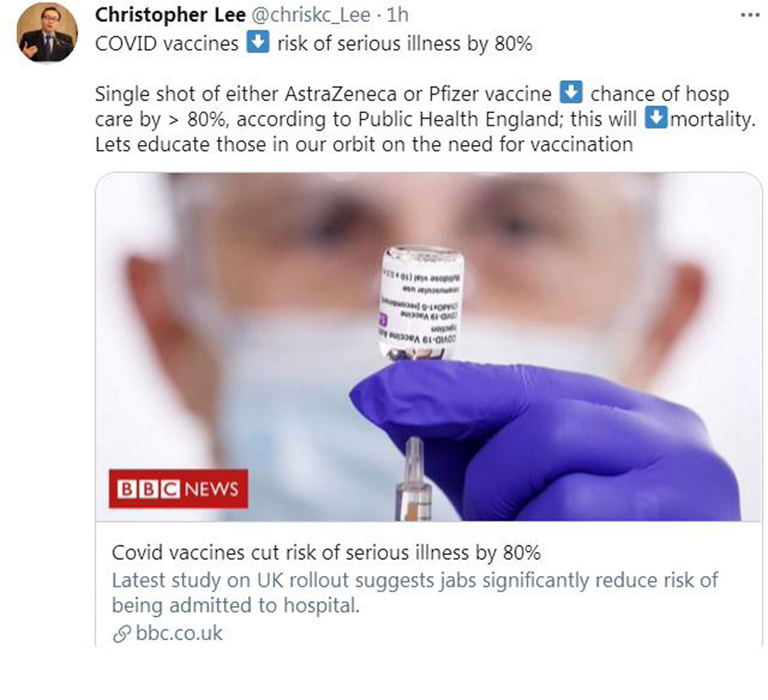Click the down-arrow emoji after 'Pfizer vaccine'
This screenshot has height=700, width=768.
[571, 92]
